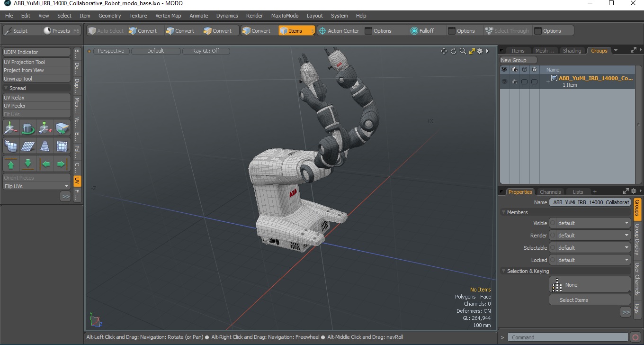Click the New Group button
Viewport: 644px width, 345px height.
click(x=519, y=60)
